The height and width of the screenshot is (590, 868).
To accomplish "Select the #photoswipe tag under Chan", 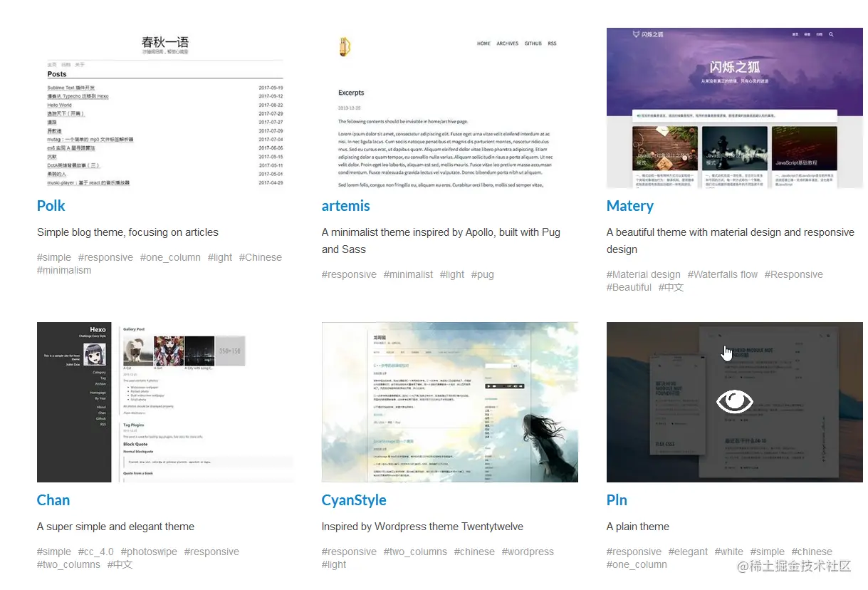I will (x=149, y=552).
